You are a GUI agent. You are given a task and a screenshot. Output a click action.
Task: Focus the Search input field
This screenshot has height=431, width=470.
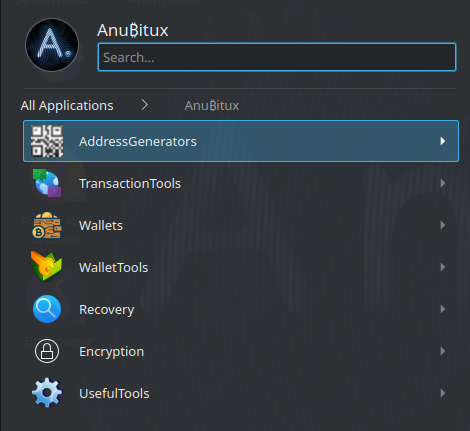(277, 57)
